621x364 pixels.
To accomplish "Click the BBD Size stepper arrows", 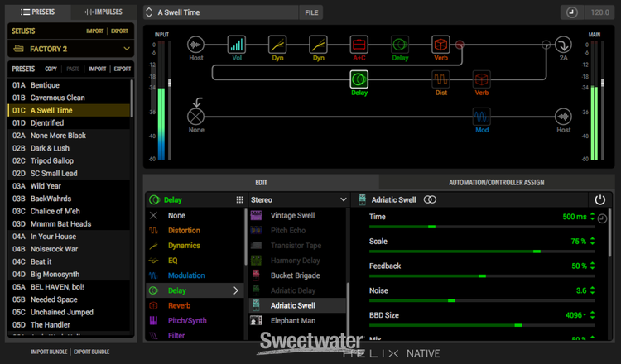I will click(x=593, y=315).
